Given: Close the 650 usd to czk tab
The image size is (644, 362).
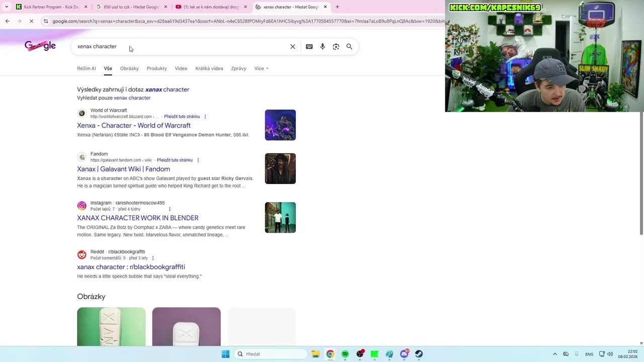Looking at the screenshot, I should tap(166, 7).
